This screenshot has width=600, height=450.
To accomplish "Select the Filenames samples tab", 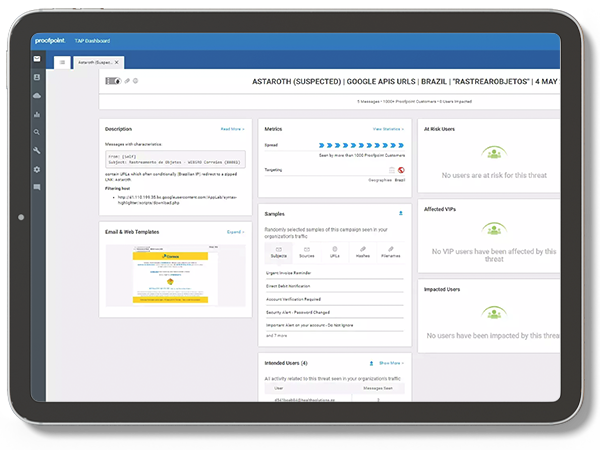I will click(x=391, y=252).
